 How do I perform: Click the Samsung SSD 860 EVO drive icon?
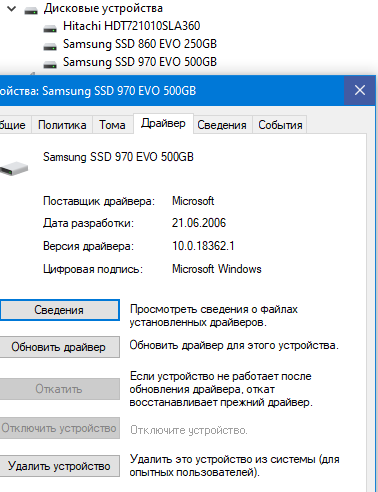click(50, 47)
